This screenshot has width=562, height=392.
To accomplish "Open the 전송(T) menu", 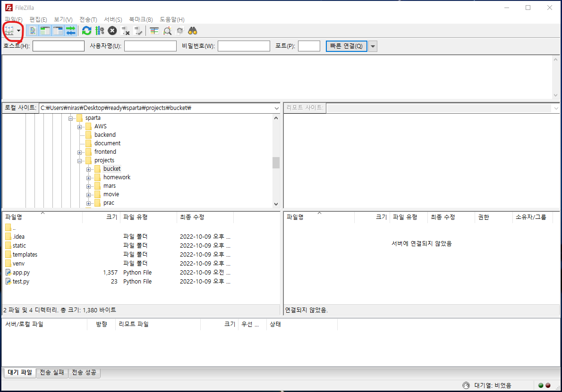I will click(88, 19).
